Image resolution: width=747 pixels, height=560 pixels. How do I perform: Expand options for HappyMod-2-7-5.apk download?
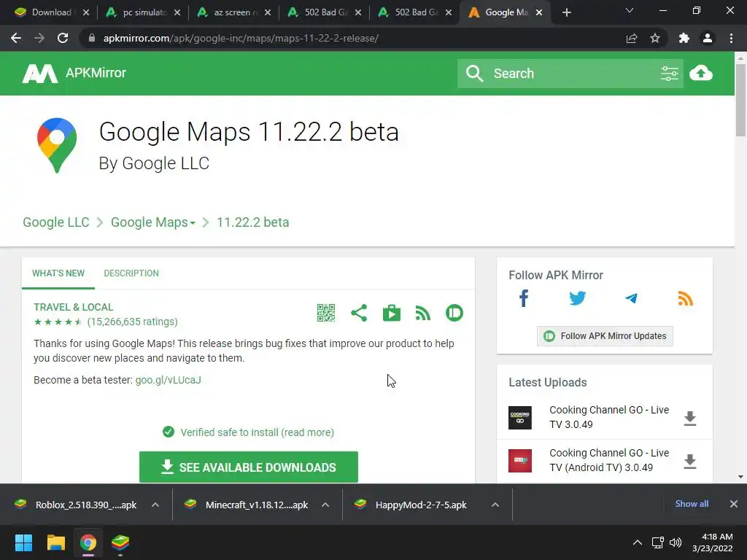click(x=495, y=505)
